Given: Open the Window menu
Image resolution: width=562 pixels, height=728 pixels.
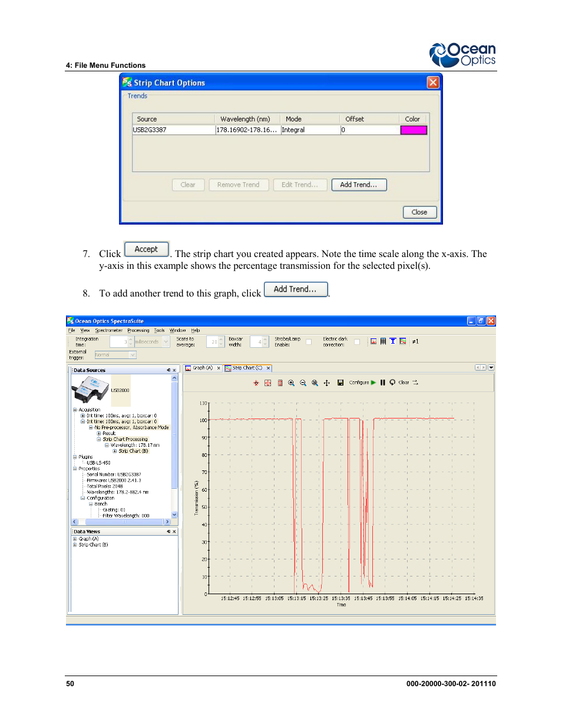Looking at the screenshot, I should (x=178, y=330).
